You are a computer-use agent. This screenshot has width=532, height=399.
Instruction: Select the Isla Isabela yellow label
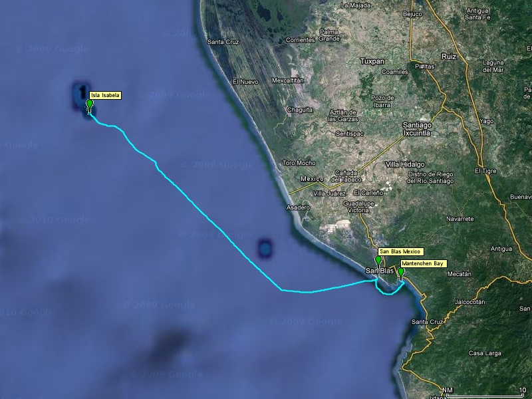tap(105, 95)
